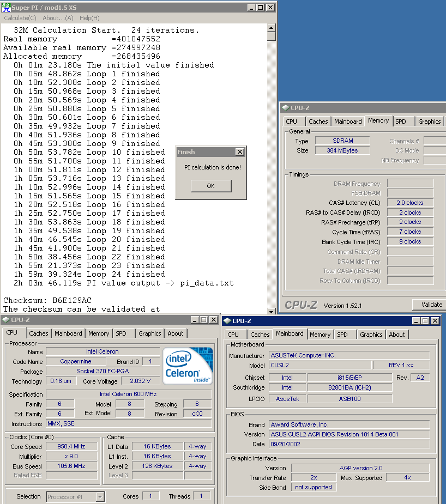Open the Processor #1 selection dropdown
Image resolution: width=446 pixels, height=504 pixels.
coord(100,496)
